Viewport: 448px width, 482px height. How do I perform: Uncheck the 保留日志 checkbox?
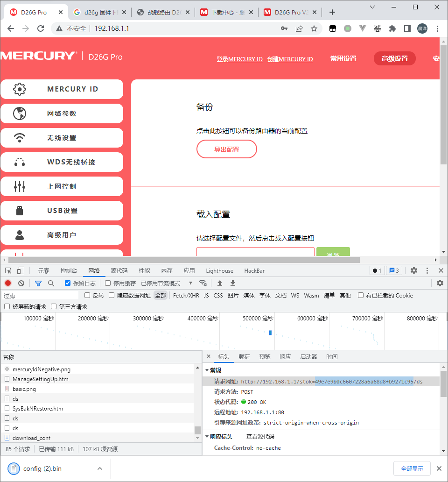pyautogui.click(x=68, y=283)
